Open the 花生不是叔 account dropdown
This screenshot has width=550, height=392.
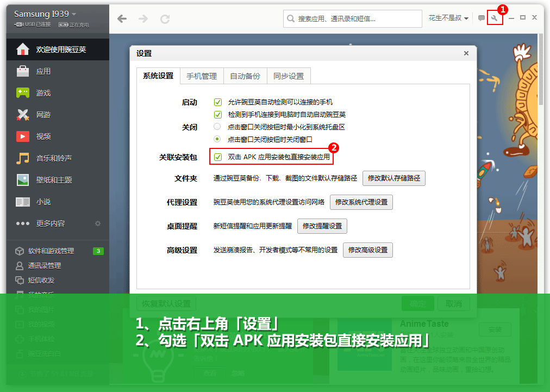click(x=448, y=18)
